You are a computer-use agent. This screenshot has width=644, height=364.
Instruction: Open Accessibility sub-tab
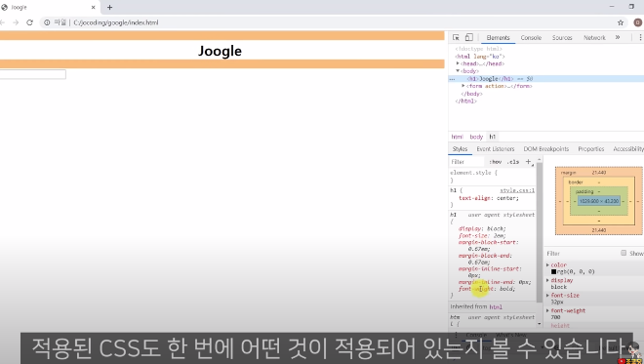(x=628, y=148)
